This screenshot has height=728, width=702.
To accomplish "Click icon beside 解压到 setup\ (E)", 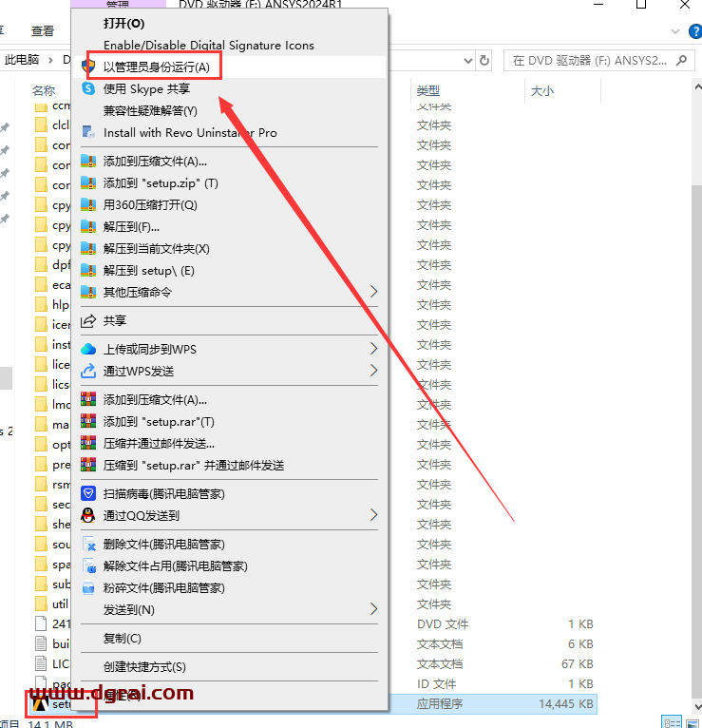I will [x=88, y=270].
